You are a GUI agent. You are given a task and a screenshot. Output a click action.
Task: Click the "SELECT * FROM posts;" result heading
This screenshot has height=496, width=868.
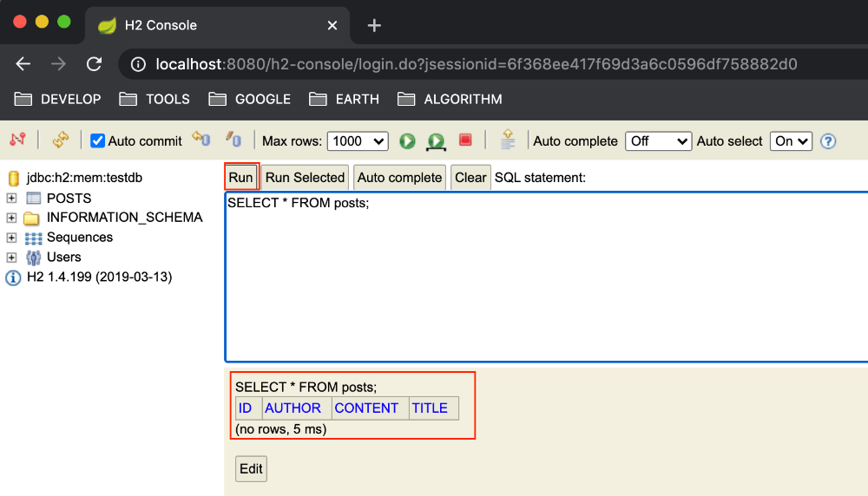[306, 387]
